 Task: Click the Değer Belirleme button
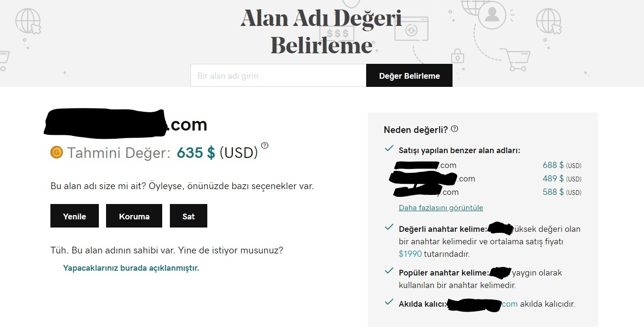(409, 75)
